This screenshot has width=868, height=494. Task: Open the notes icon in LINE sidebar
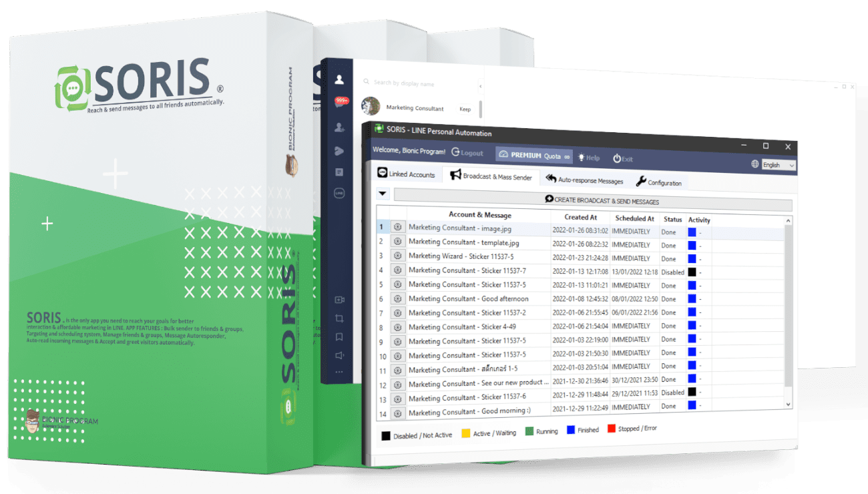tap(339, 172)
